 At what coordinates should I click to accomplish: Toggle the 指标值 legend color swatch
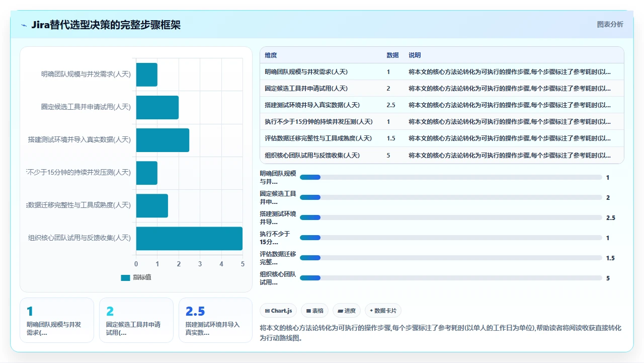pyautogui.click(x=125, y=277)
